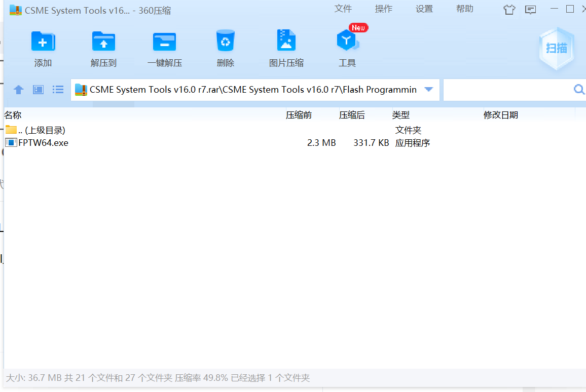This screenshot has width=586, height=392.
Task: Go up one level with the up arrow
Action: click(x=18, y=90)
